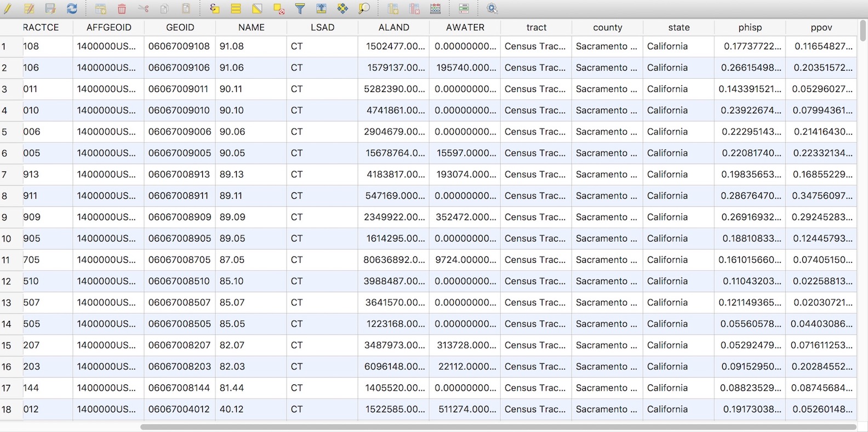Click phisp cell 0.26916932...
Viewport: 868px width, 432px height.
coord(750,217)
